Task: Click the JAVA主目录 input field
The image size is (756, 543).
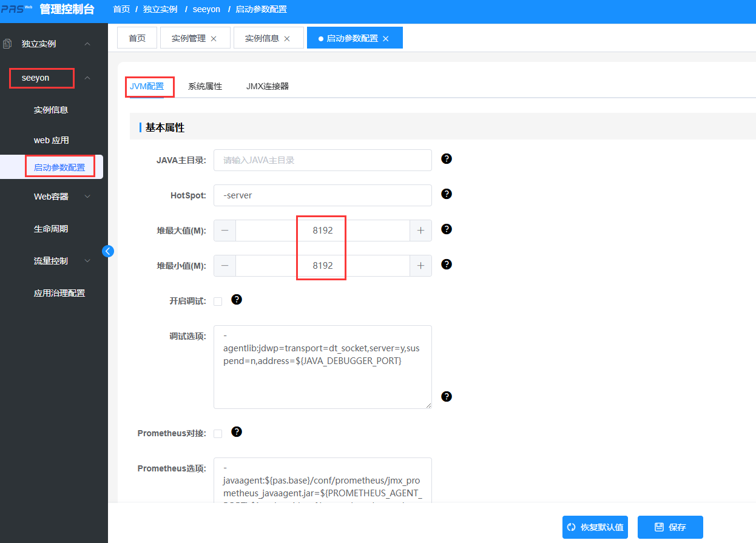Action: coord(322,160)
